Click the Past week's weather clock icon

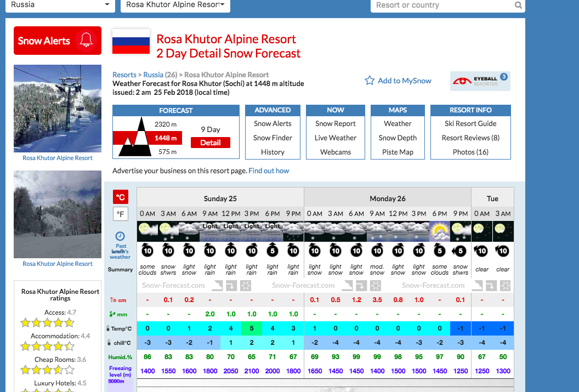pyautogui.click(x=120, y=236)
